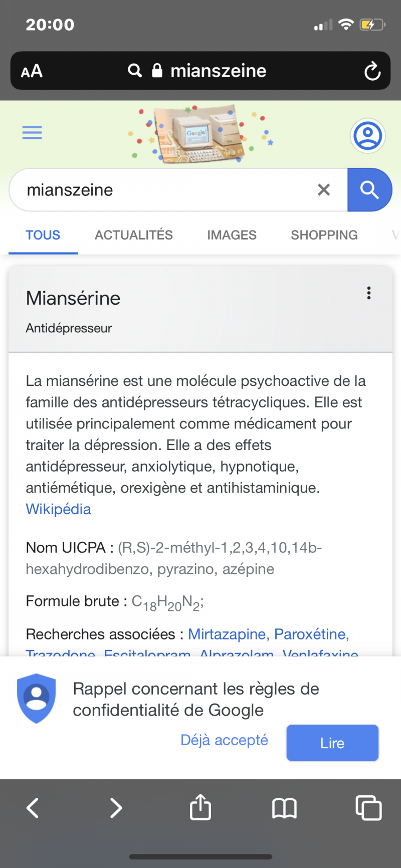Image resolution: width=401 pixels, height=868 pixels.
Task: Open the Miansérine panel three-dot menu
Action: coord(369,293)
